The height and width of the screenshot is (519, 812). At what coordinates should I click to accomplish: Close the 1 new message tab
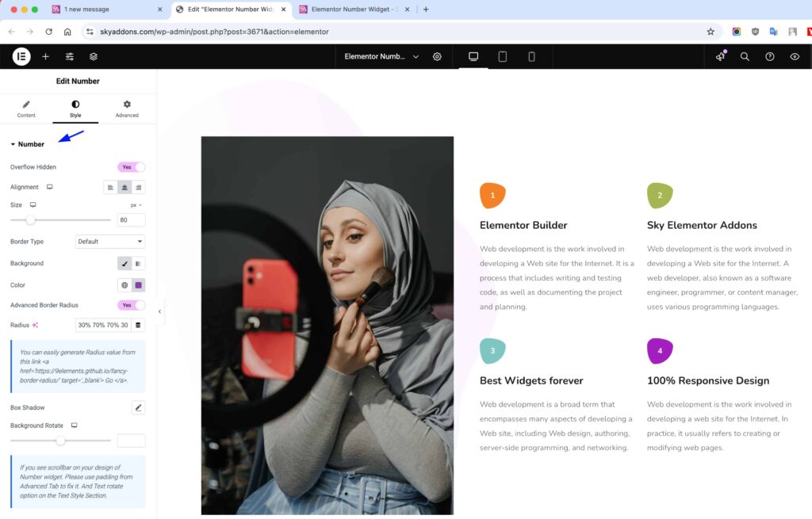(159, 10)
